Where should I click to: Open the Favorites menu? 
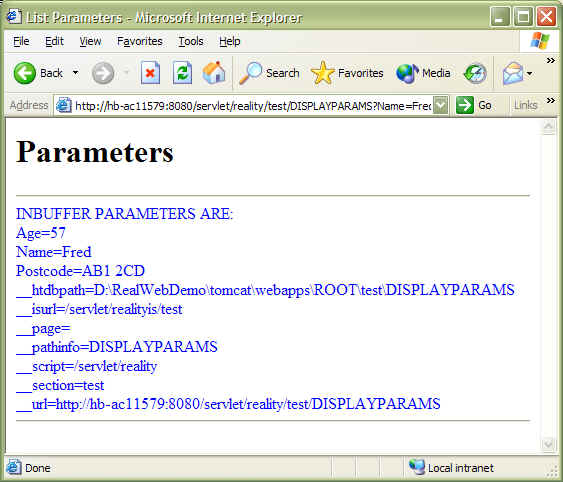coord(140,41)
